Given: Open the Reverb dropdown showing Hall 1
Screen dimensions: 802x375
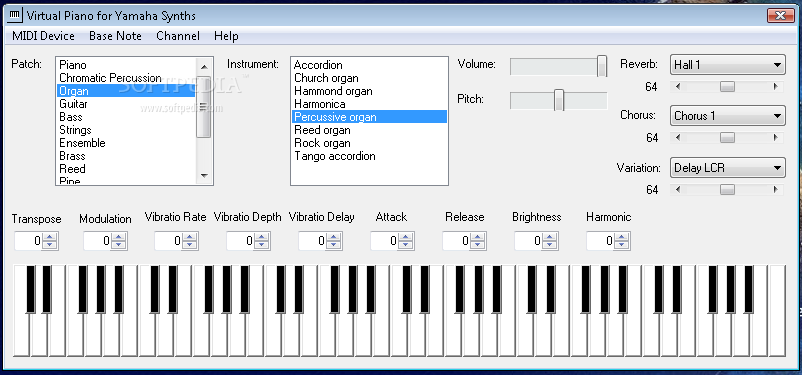Looking at the screenshot, I should (x=727, y=65).
